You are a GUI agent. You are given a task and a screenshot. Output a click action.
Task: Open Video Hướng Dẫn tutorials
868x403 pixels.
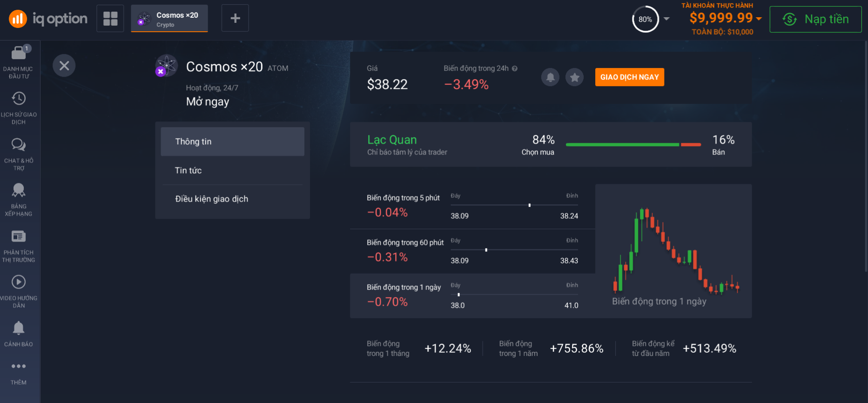(19, 290)
